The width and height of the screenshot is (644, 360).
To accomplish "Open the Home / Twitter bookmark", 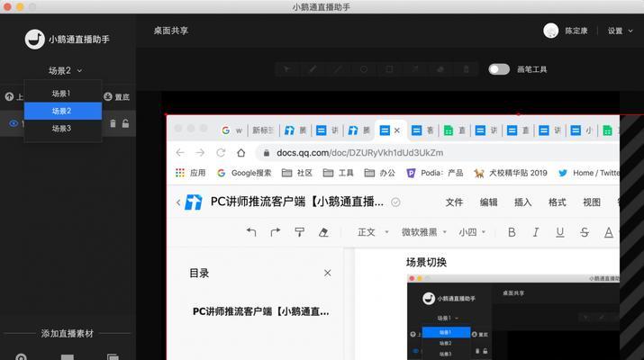I will [589, 173].
